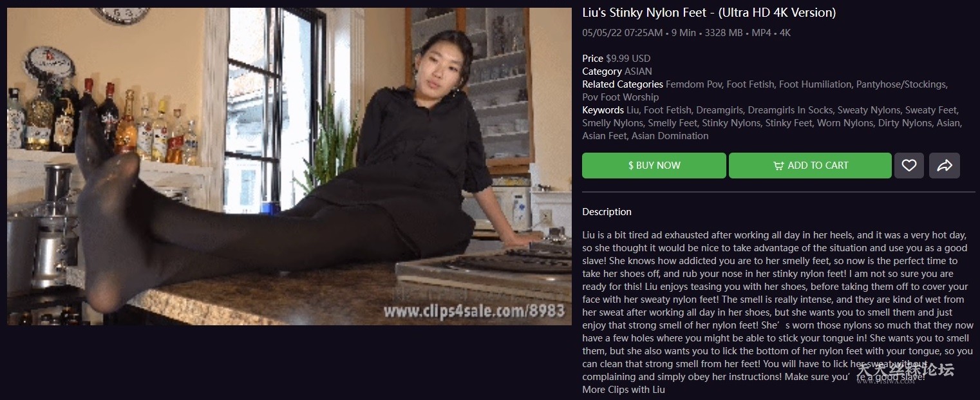Click the ADD TO CART button

tap(810, 166)
